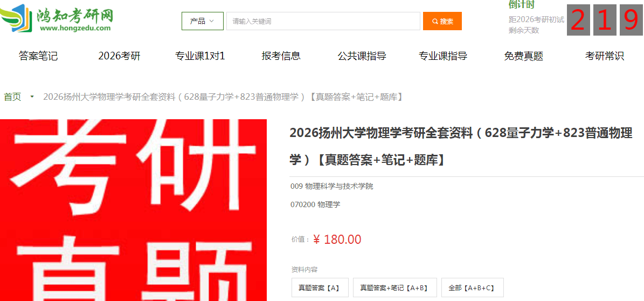The height and width of the screenshot is (301, 644).
Task: Choose the 真题答案+笔记【A+B】 option
Action: click(394, 288)
